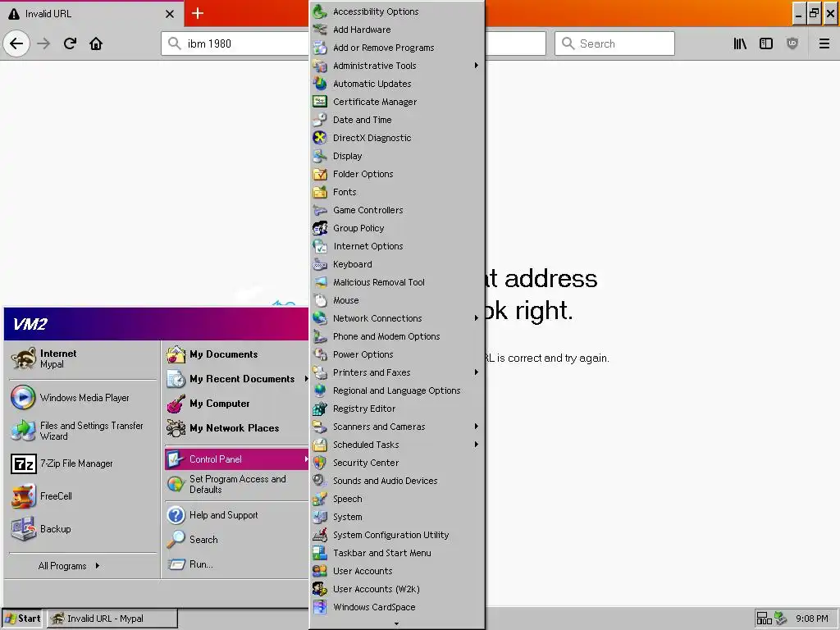Screen dimensions: 840x630
Task: Expand All Programs arrow
Action: 98,566
